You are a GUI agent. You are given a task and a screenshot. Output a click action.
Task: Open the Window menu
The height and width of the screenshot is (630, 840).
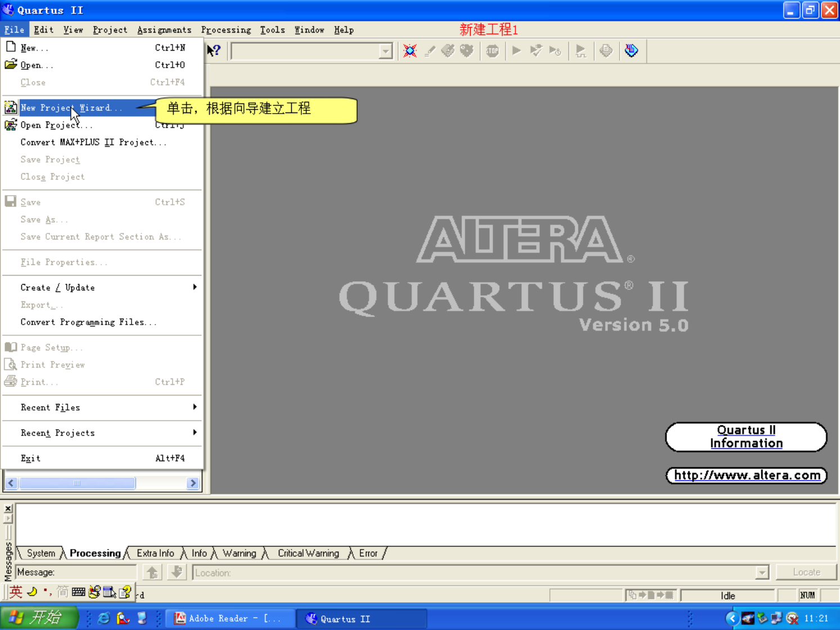(309, 30)
